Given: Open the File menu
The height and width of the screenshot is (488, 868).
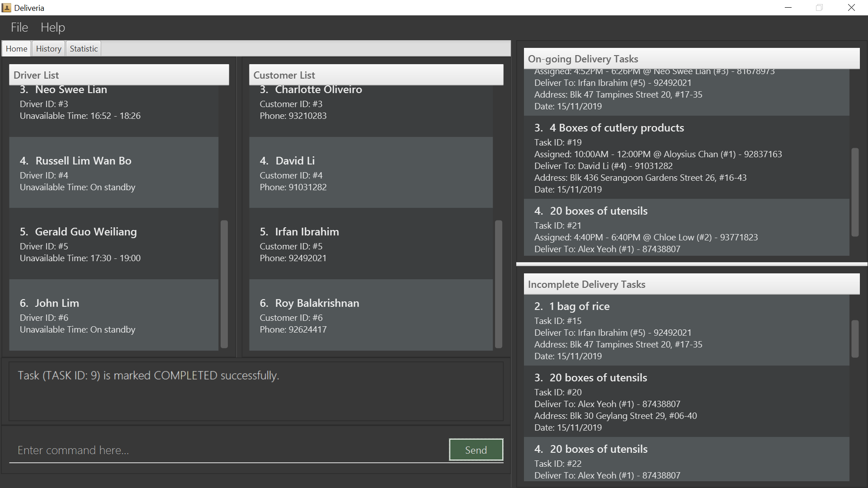Looking at the screenshot, I should (19, 28).
